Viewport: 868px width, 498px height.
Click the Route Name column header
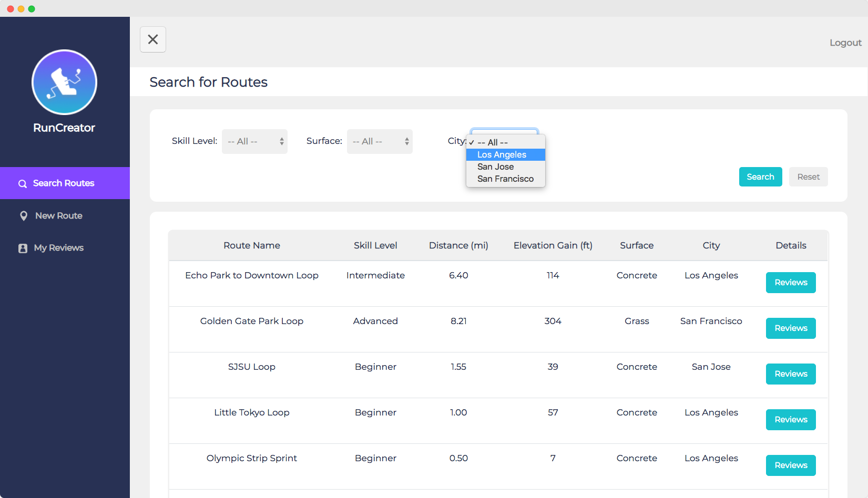click(252, 245)
